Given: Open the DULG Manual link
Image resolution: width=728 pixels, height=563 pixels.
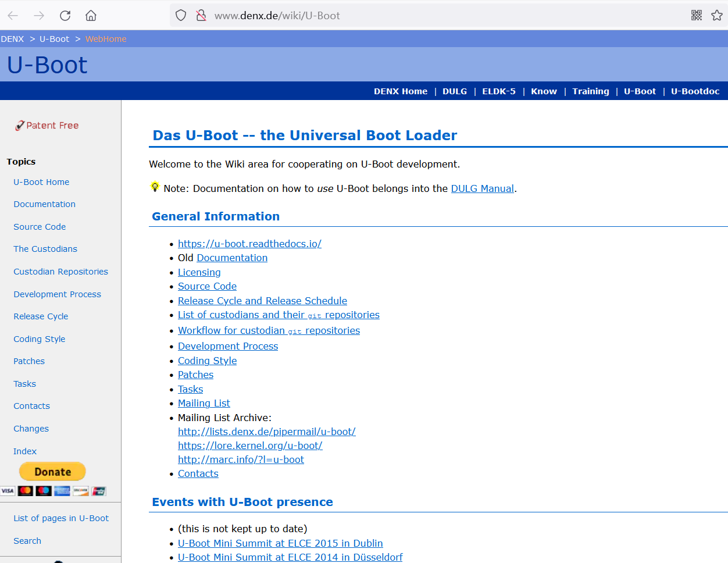Looking at the screenshot, I should click(482, 188).
